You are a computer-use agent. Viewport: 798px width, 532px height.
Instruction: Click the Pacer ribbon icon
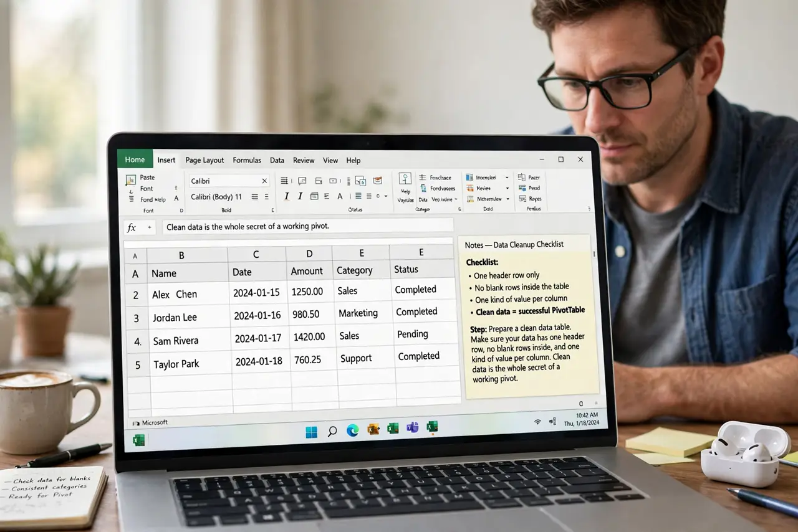(521, 178)
